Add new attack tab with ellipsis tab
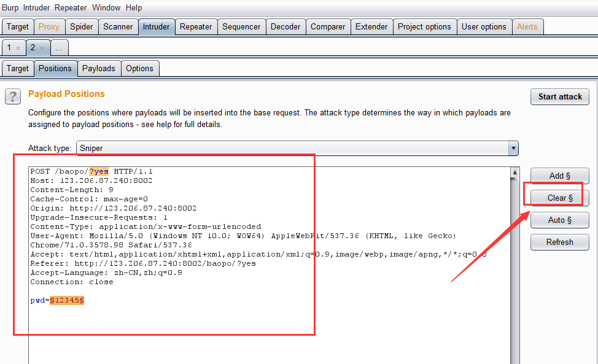 tap(59, 48)
